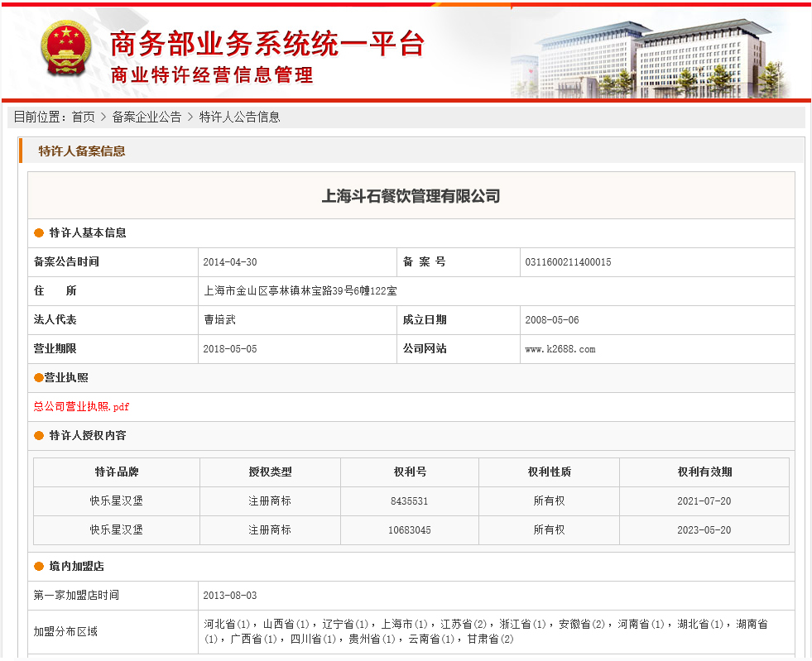812x661 pixels.
Task: Click the 特许品牌 column header
Action: coord(117,472)
